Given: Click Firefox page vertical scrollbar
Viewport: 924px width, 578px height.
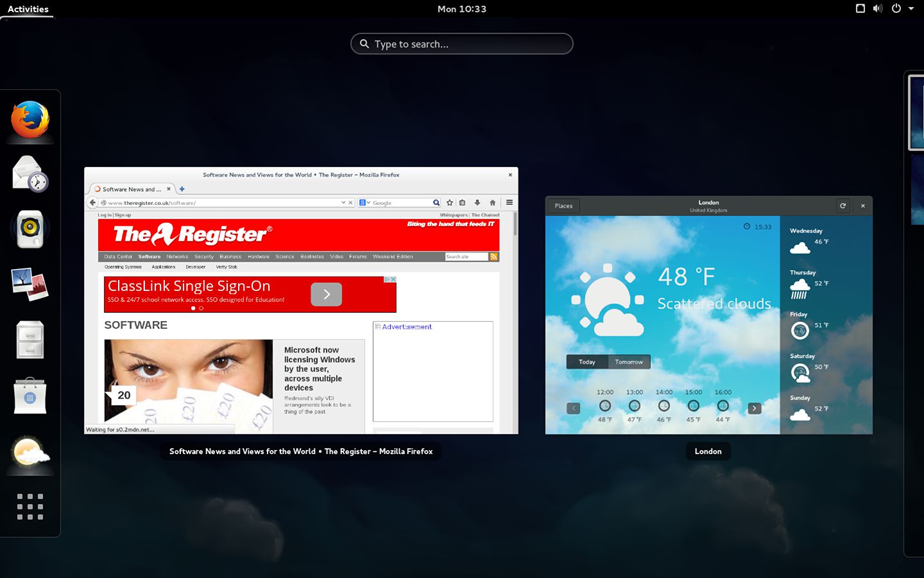Looking at the screenshot, I should pyautogui.click(x=515, y=225).
